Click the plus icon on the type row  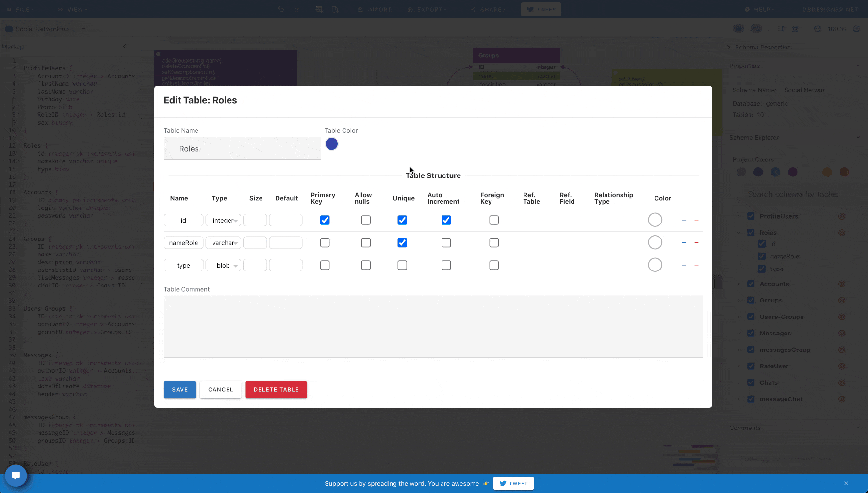pos(684,265)
